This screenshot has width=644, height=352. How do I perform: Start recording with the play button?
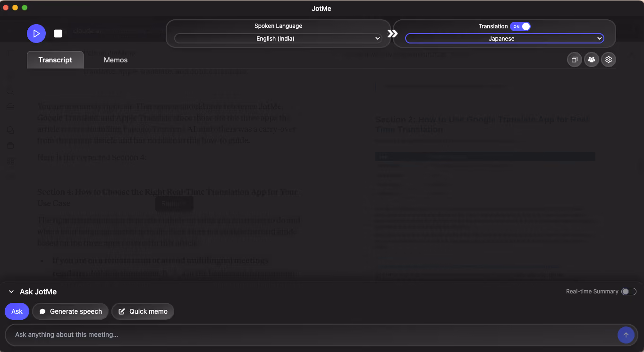pyautogui.click(x=36, y=34)
